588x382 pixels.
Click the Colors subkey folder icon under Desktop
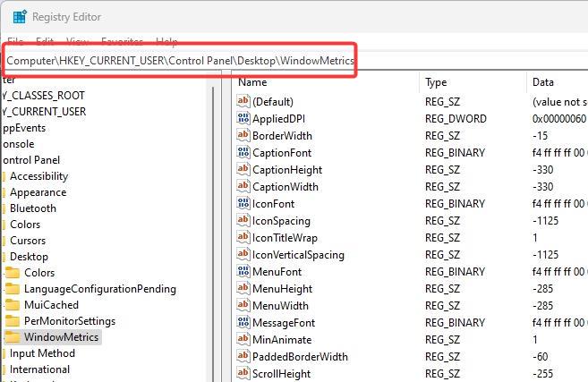13,273
